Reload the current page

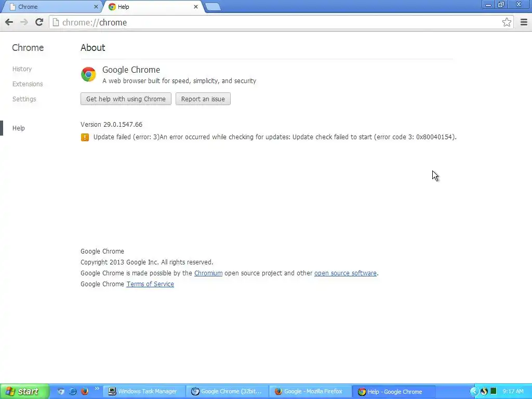coord(39,22)
